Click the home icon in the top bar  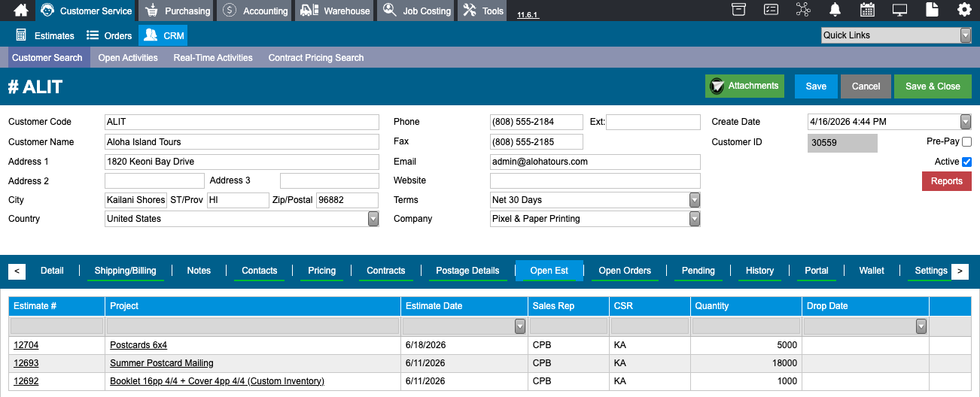(21, 11)
